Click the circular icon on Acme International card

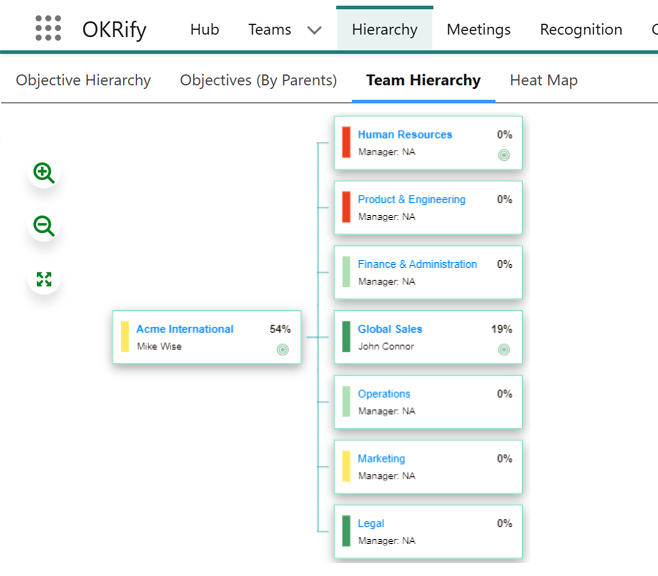coord(283,349)
